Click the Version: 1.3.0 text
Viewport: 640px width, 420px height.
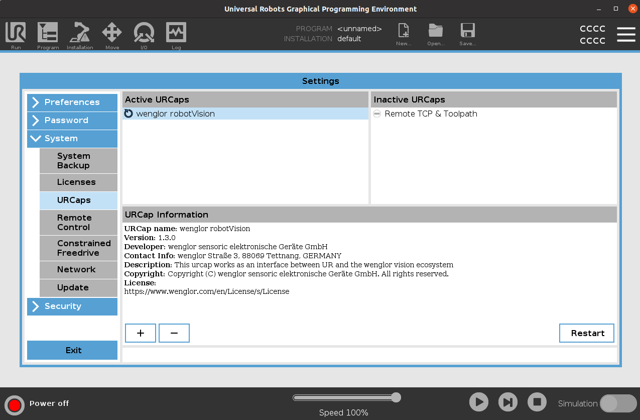pyautogui.click(x=150, y=238)
